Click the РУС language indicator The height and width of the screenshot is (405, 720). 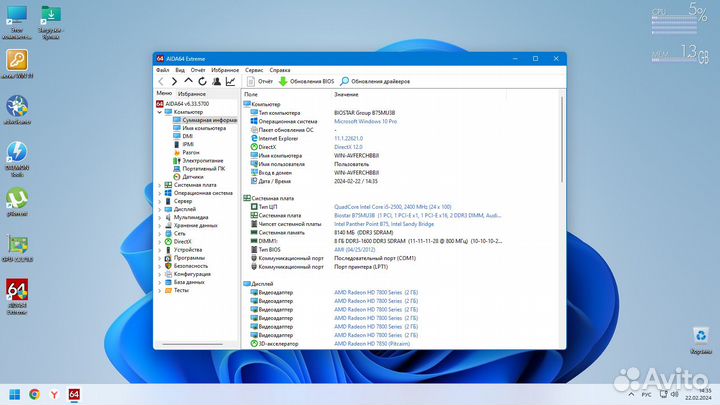coord(647,394)
